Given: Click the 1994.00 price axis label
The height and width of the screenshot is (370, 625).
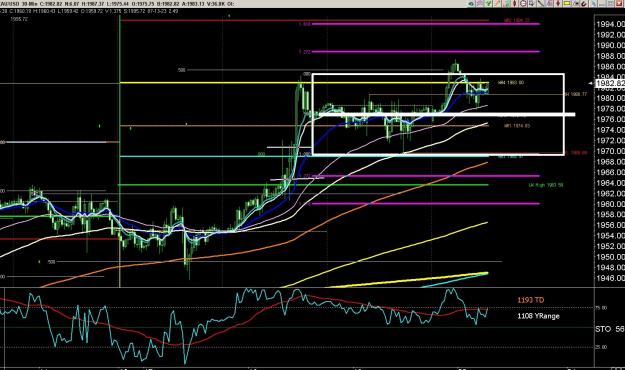Looking at the screenshot, I should pyautogui.click(x=610, y=24).
